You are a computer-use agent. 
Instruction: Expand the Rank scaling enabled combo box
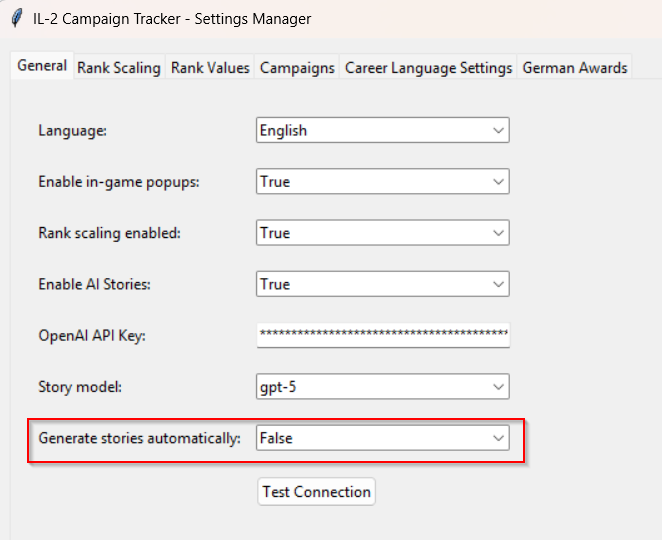click(383, 233)
